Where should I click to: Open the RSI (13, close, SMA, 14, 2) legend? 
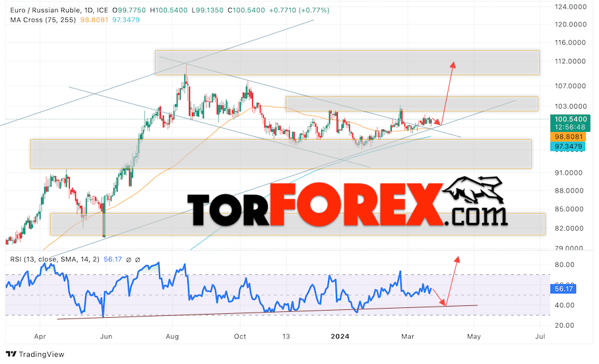(55, 259)
